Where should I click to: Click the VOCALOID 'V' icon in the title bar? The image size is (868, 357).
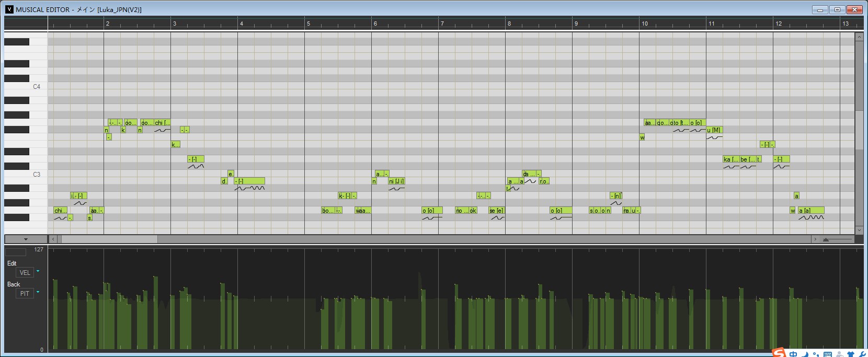pos(9,9)
